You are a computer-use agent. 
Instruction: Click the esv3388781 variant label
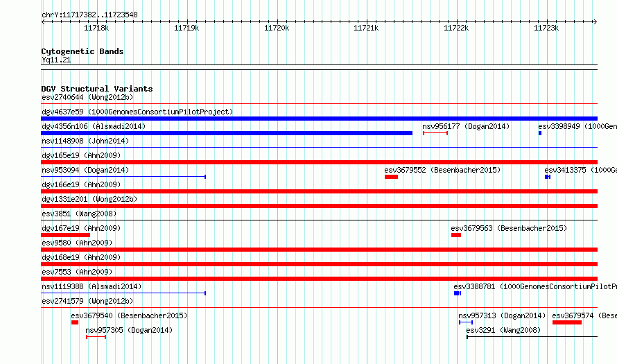[x=535, y=286]
